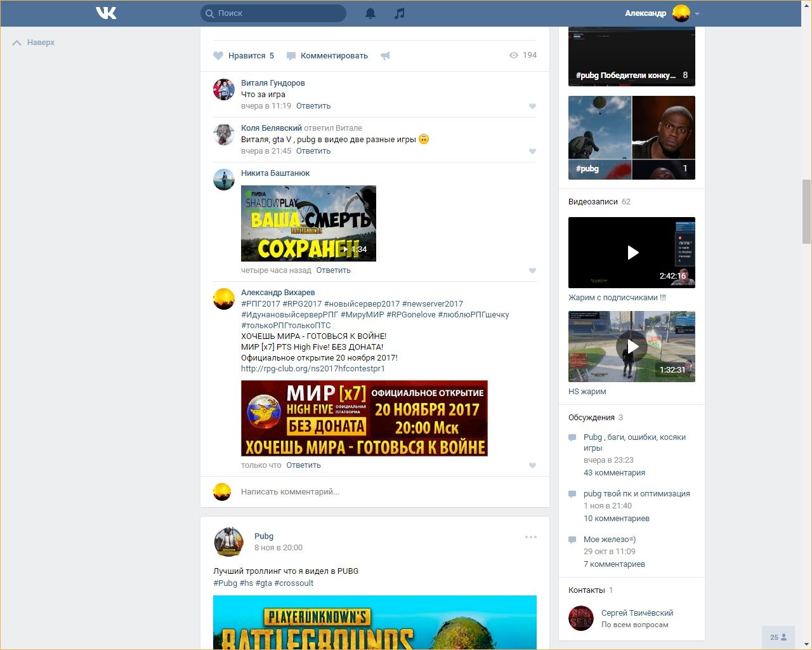Image resolution: width=812 pixels, height=650 pixels.
Task: Open the Обсуждения section
Action: coord(591,418)
